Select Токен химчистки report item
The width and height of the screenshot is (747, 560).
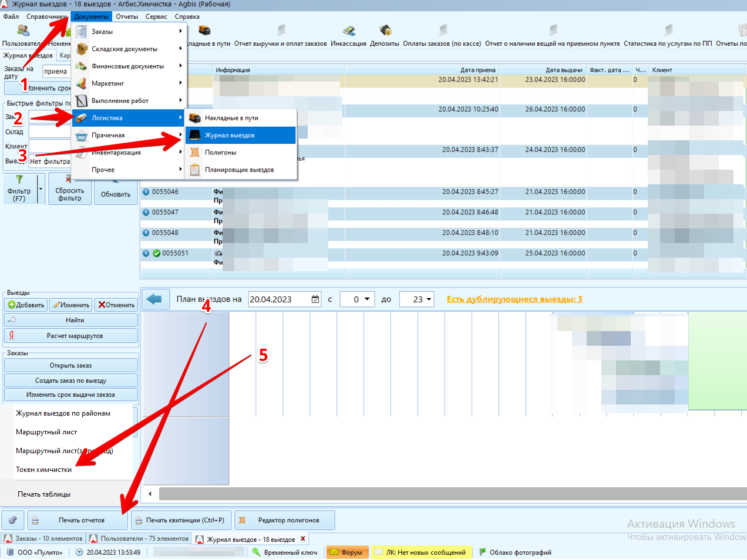(x=44, y=470)
